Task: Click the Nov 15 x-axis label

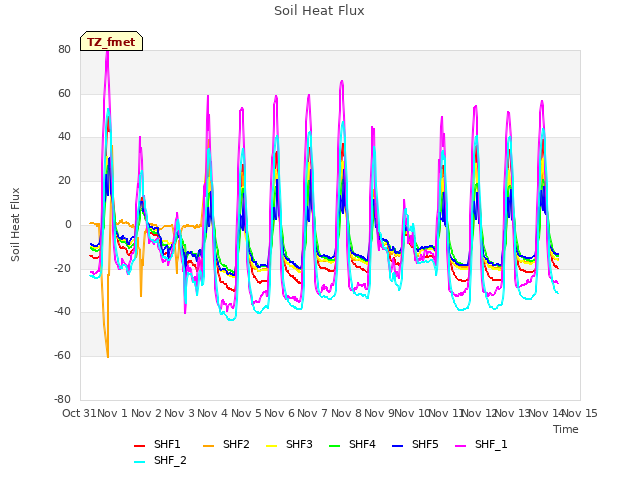Action: (x=580, y=413)
